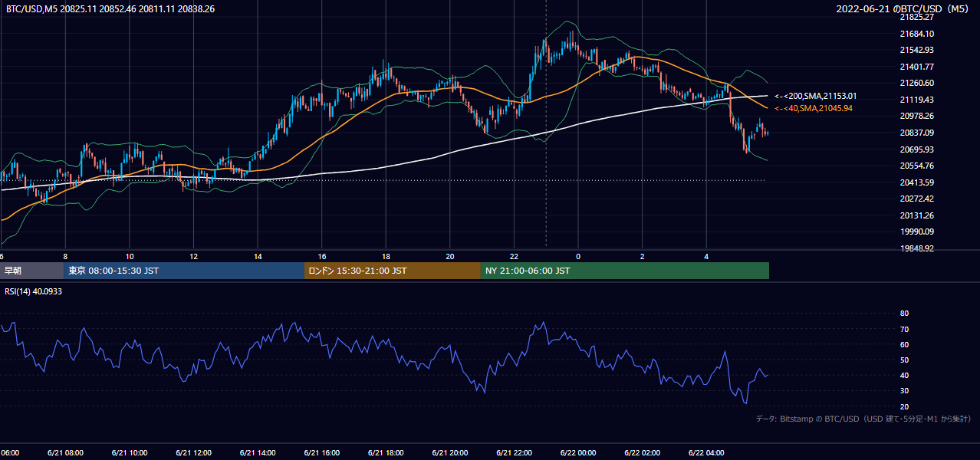Image resolution: width=980 pixels, height=460 pixels.
Task: Click the BTC/USD,M5 OHLC header text
Action: [110, 8]
